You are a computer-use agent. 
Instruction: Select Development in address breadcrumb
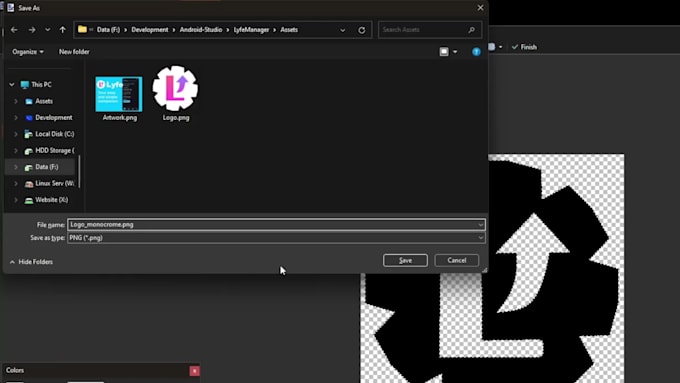click(150, 30)
